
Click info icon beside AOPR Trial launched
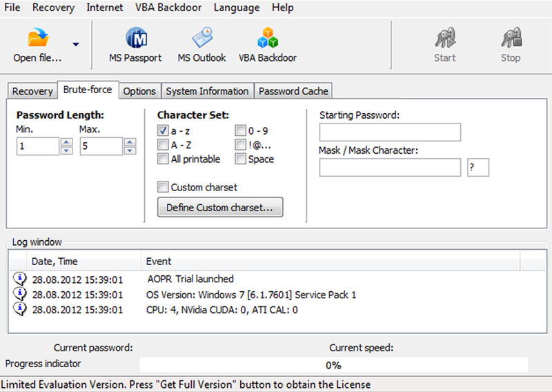(20, 279)
